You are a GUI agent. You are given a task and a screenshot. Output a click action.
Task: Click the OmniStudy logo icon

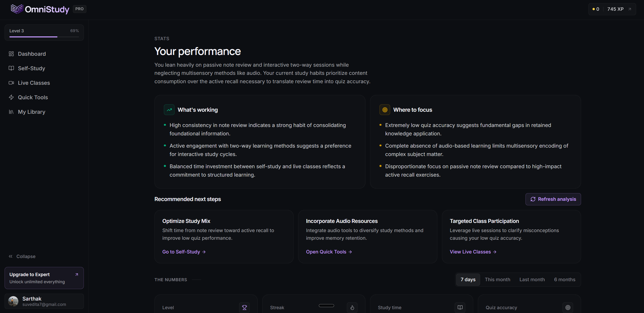pyautogui.click(x=17, y=9)
